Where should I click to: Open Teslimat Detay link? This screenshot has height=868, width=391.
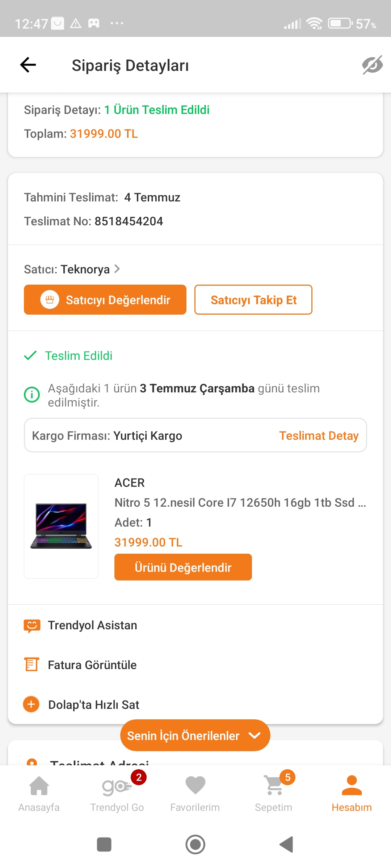[x=319, y=436]
